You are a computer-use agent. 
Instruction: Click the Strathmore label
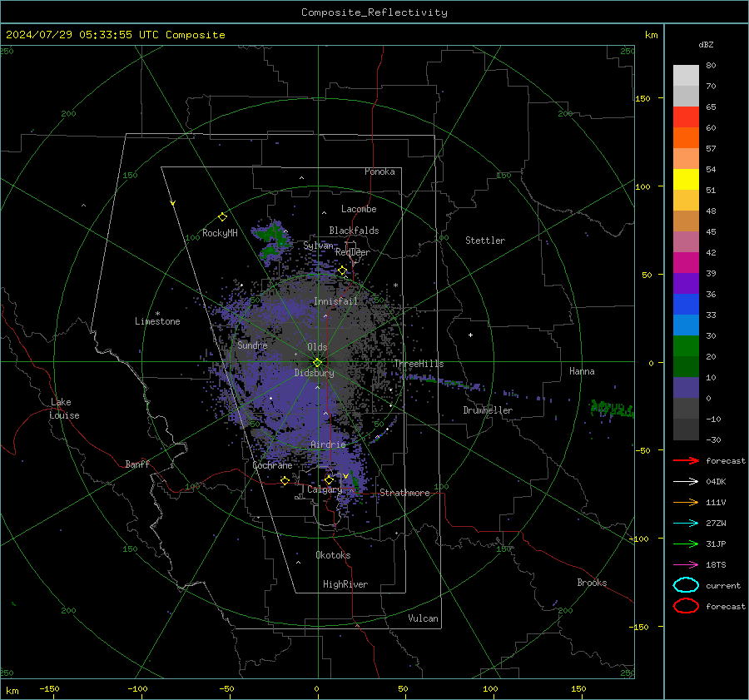point(404,493)
